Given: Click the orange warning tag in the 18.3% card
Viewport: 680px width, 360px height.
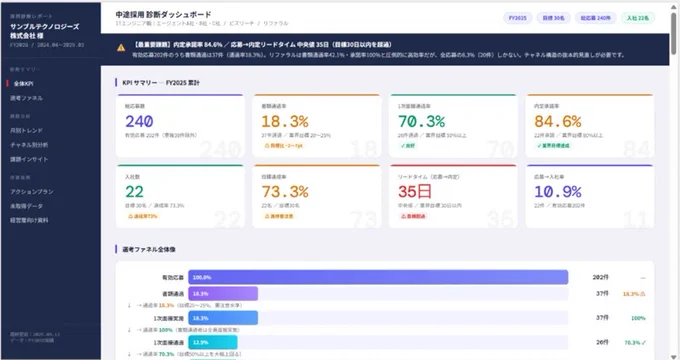Looking at the screenshot, I should [x=284, y=146].
